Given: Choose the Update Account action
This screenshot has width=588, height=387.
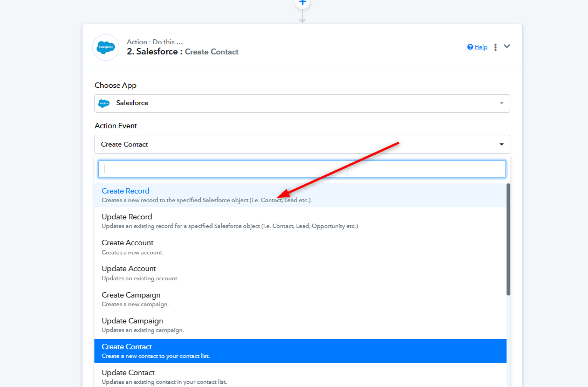Looking at the screenshot, I should click(300, 273).
